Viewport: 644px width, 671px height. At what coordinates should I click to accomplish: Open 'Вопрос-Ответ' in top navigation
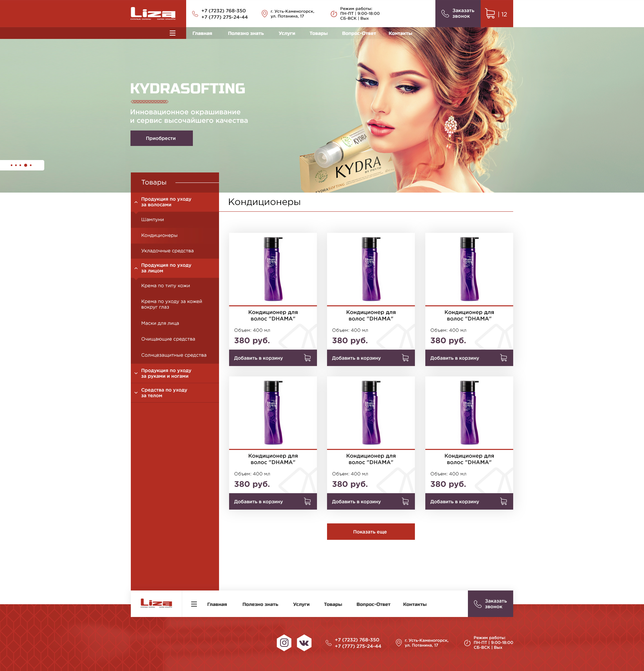(x=359, y=33)
